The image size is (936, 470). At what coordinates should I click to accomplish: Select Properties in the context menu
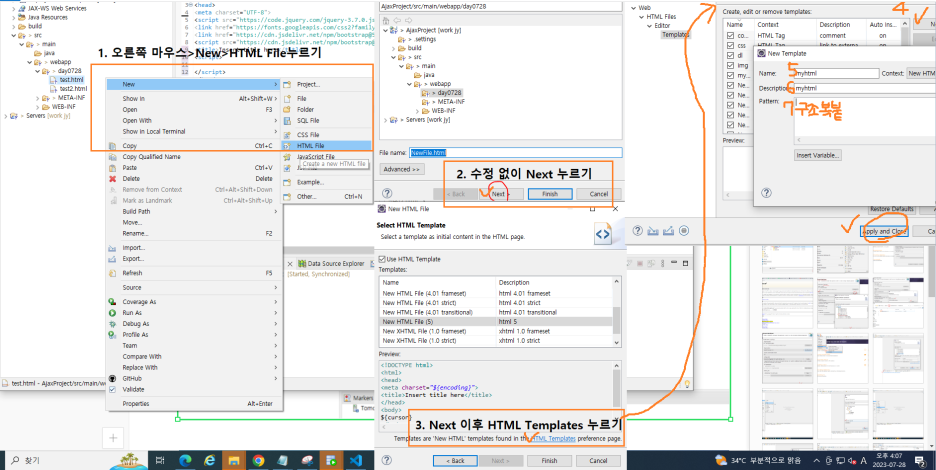pos(194,404)
